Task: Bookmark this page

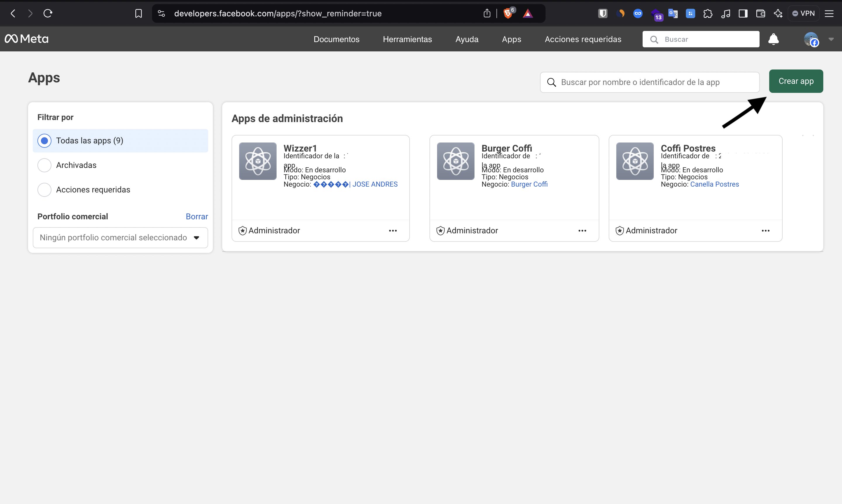Action: point(138,13)
